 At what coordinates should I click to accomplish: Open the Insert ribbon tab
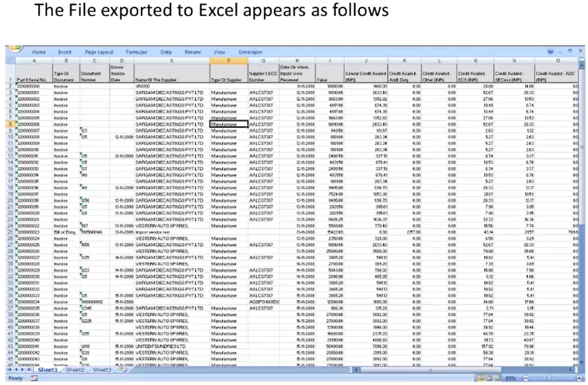65,52
